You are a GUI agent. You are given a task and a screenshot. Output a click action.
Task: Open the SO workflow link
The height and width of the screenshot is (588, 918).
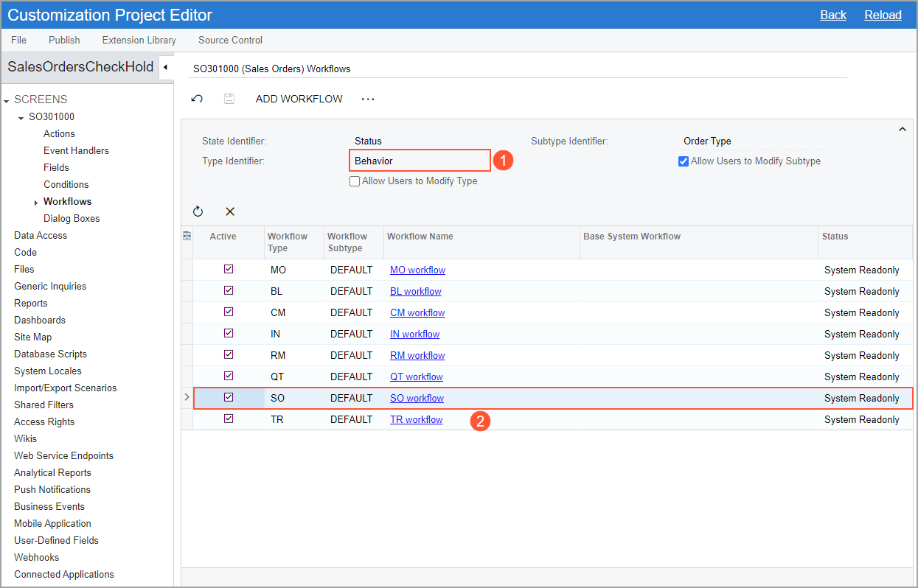coord(417,399)
